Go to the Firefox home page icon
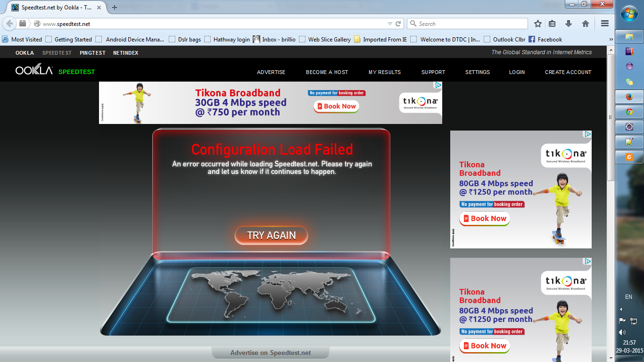 pos(586,24)
